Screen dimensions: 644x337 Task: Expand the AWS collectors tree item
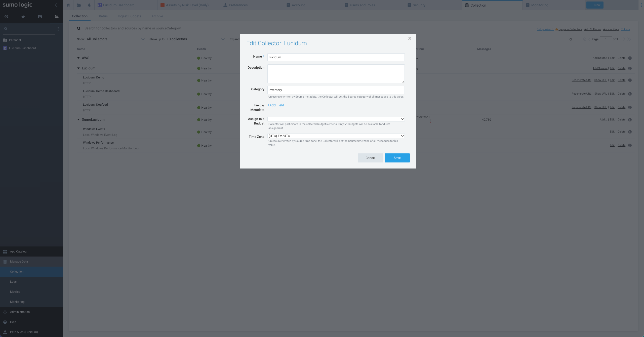78,58
